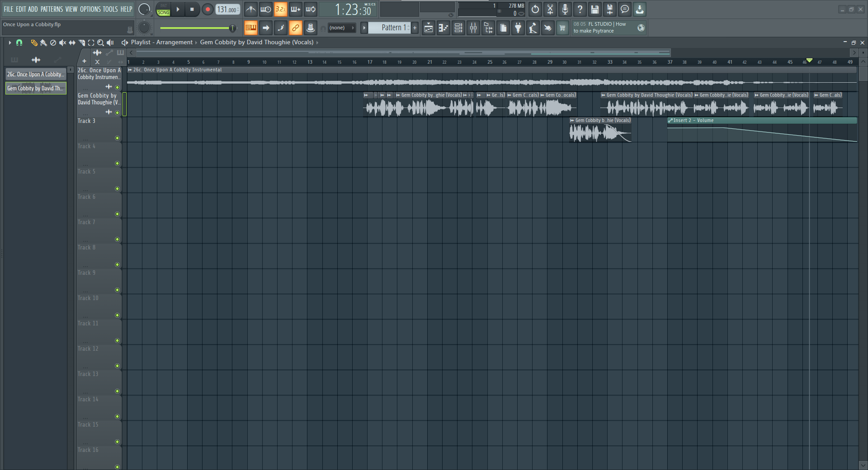
Task: Toggle the Track 5 mute light
Action: click(118, 188)
